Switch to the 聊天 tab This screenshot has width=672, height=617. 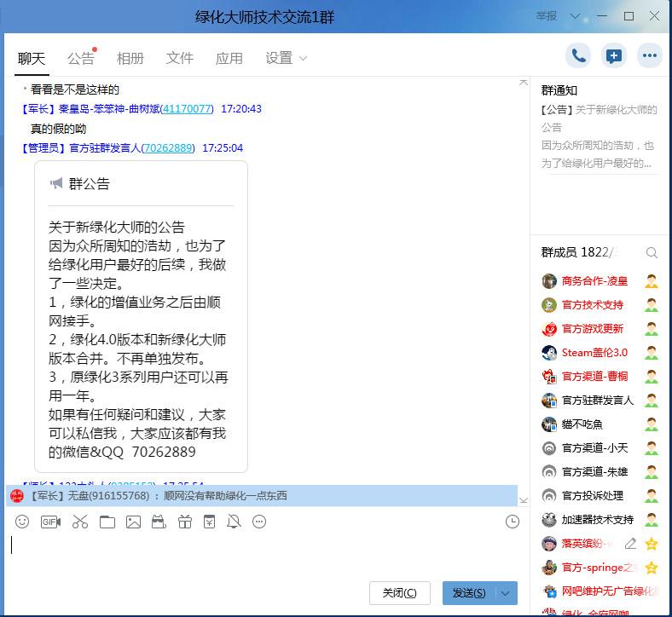tap(32, 59)
